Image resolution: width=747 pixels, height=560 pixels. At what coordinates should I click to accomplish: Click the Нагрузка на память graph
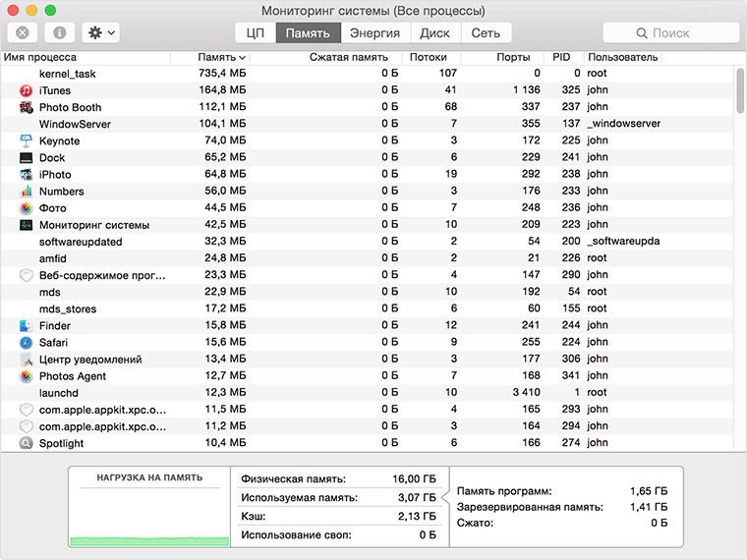coord(149,508)
